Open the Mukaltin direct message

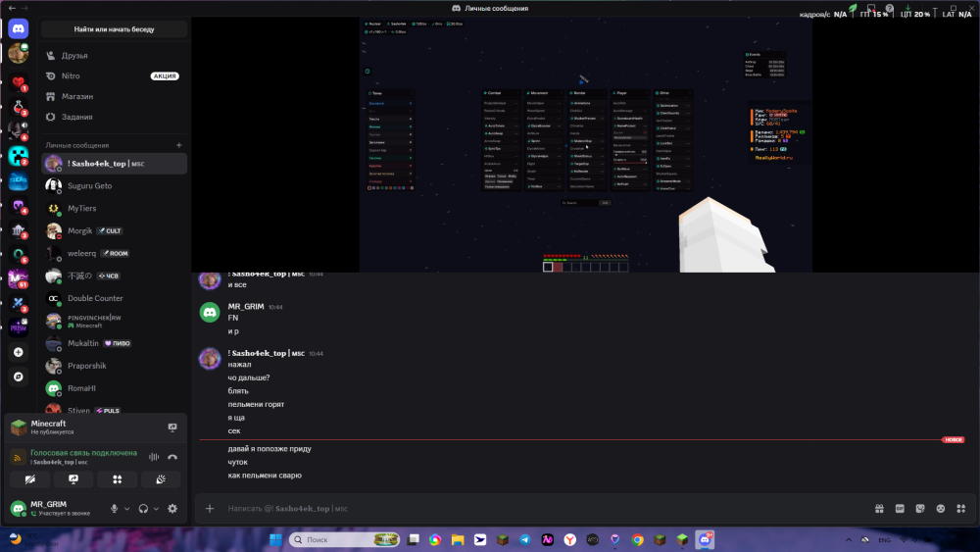(114, 343)
